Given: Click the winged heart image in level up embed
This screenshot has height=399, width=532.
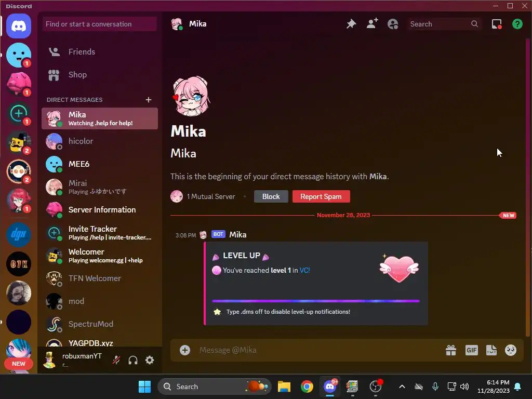Looking at the screenshot, I should point(399,269).
